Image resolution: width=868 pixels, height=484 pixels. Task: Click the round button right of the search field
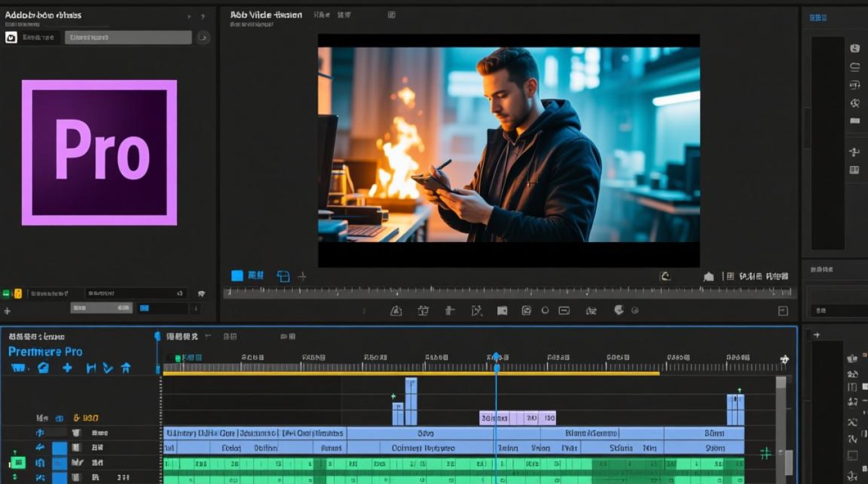coord(203,37)
